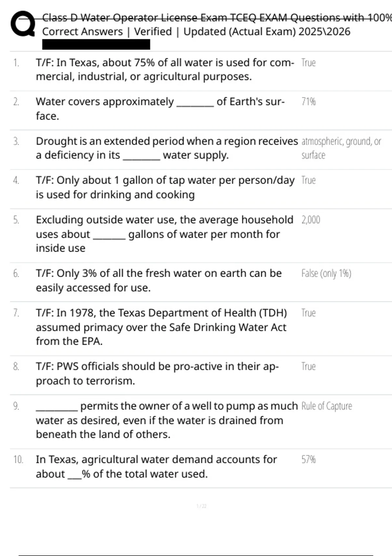The width and height of the screenshot is (392, 556).
Task: Click the "2,000" gallons answer
Action: (x=311, y=219)
